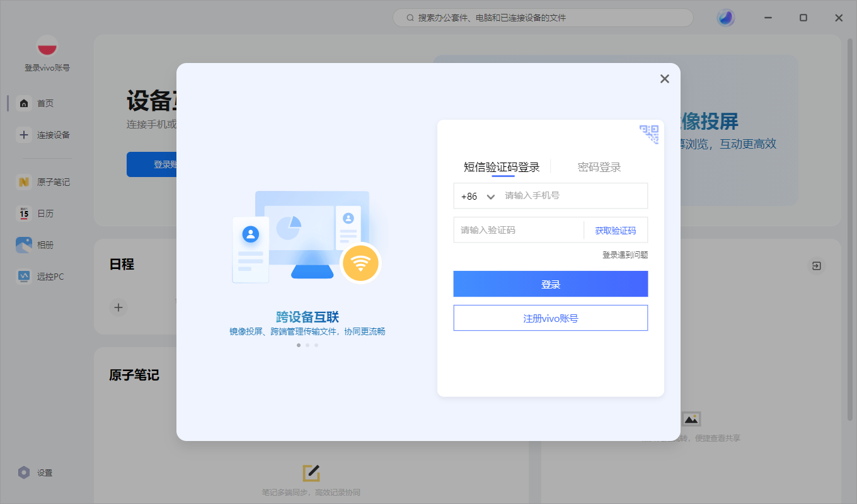The width and height of the screenshot is (857, 504).
Task: Select the first carousel dot indicator
Action: (299, 345)
